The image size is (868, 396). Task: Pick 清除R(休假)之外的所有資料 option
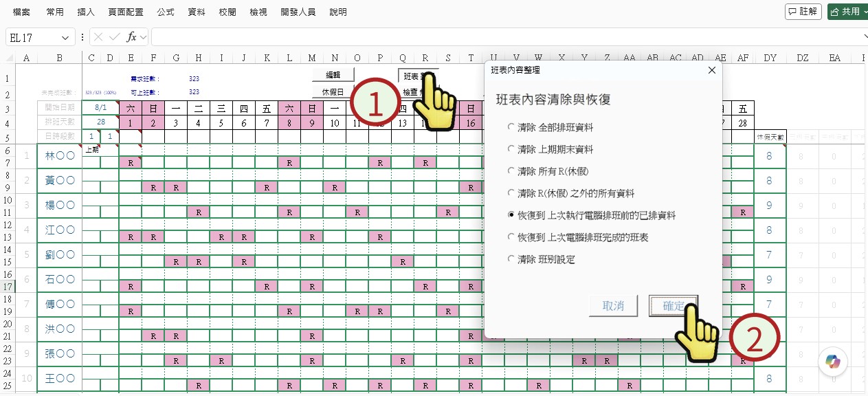point(511,193)
